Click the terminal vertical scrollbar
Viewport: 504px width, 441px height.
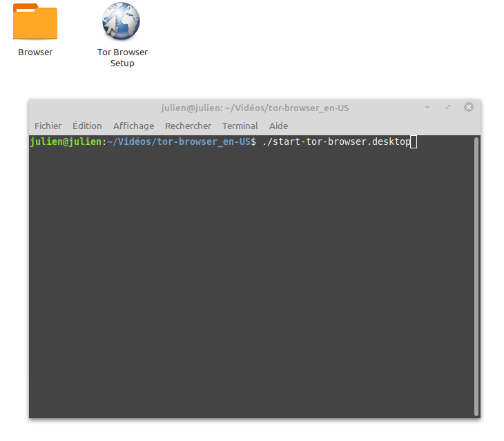476,277
